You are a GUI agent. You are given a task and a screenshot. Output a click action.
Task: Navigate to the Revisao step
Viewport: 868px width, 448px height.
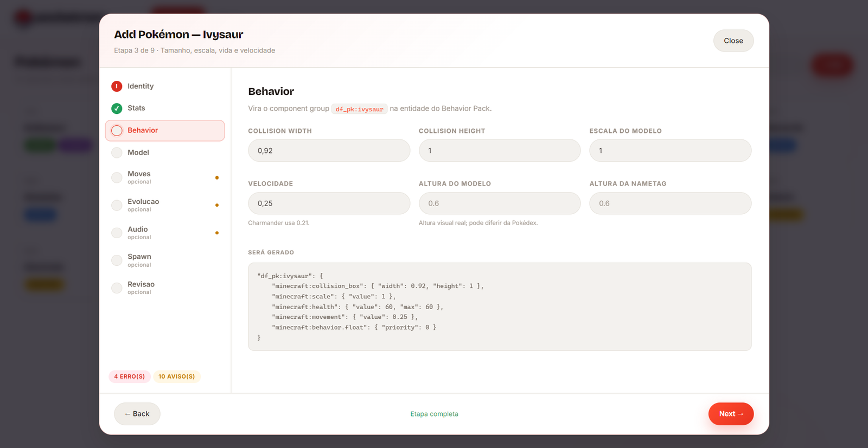[165, 288]
